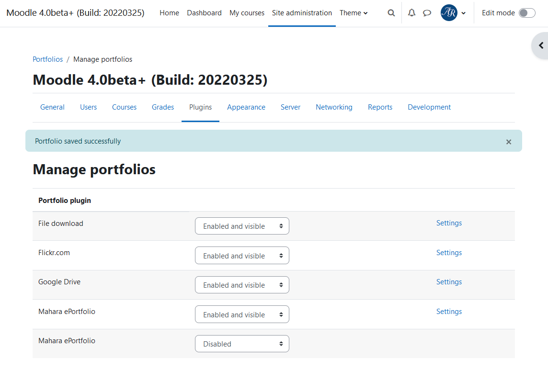The width and height of the screenshot is (548, 392).
Task: Click the Google Drive row label
Action: (59, 282)
